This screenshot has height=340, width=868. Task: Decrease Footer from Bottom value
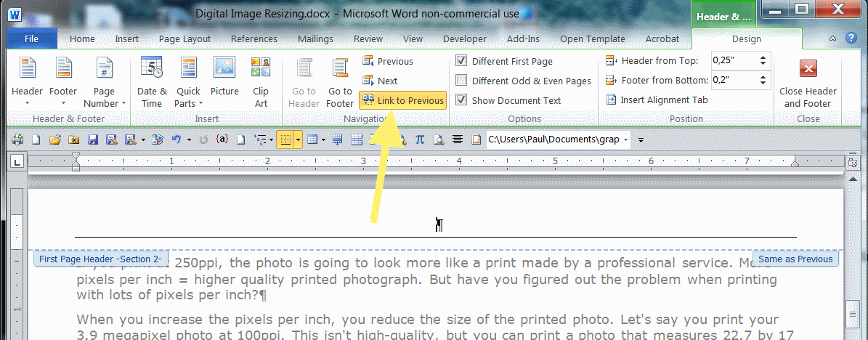pos(763,84)
